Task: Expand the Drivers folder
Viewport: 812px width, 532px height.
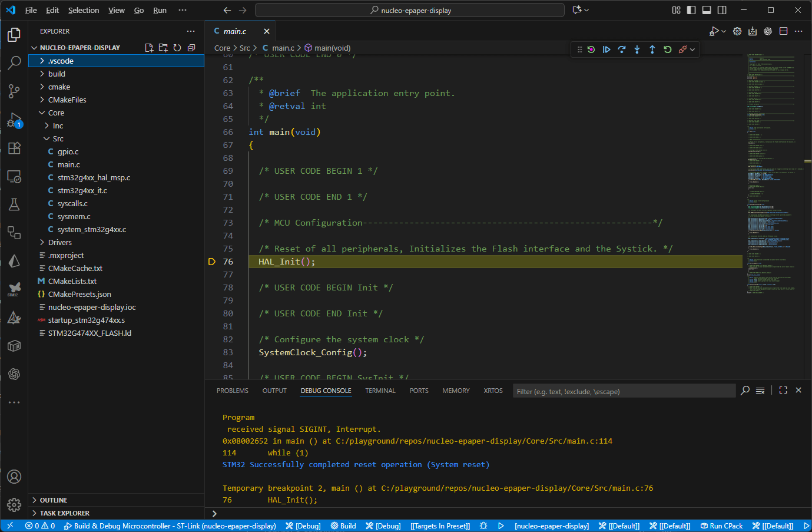Action: (x=59, y=242)
